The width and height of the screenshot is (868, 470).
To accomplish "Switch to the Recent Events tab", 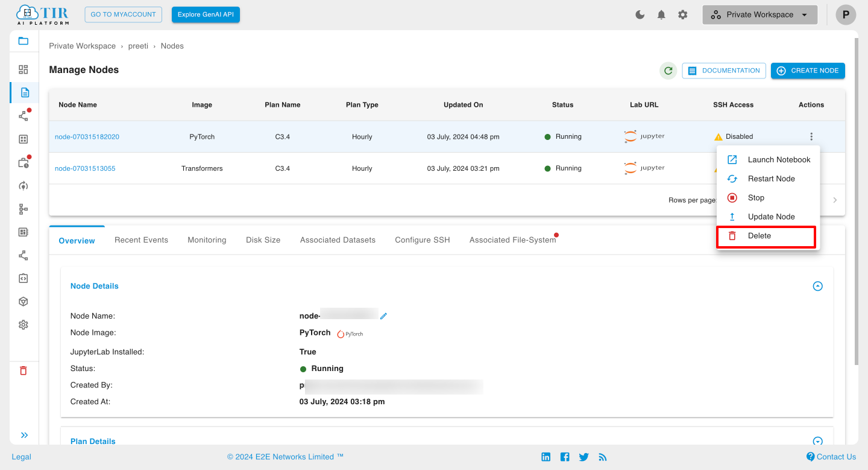I will pos(141,240).
